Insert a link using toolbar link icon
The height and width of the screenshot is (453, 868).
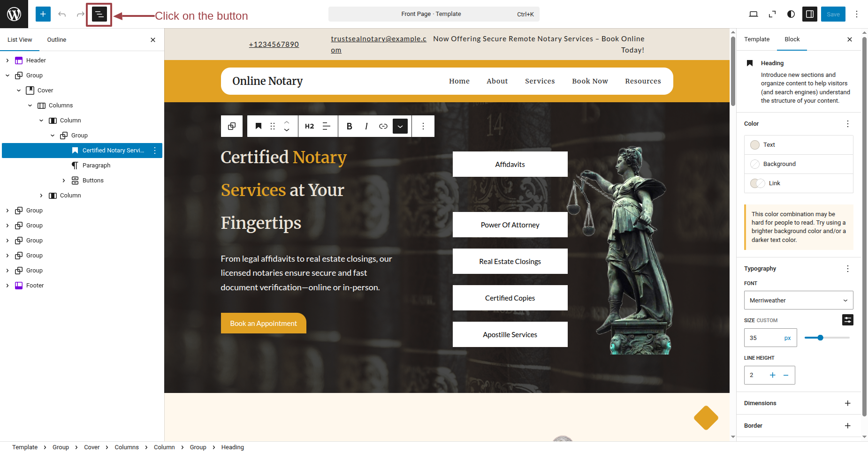click(x=383, y=126)
